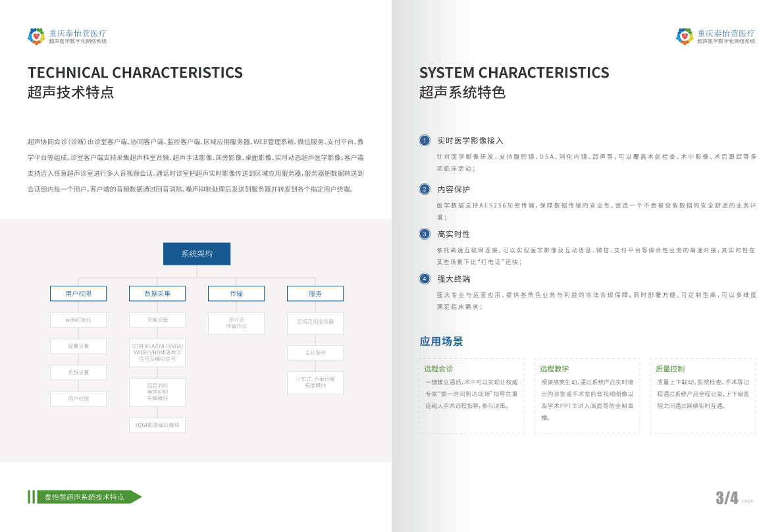Select numbered circle 2 beside 内容保护
This screenshot has width=784, height=532.
425,190
